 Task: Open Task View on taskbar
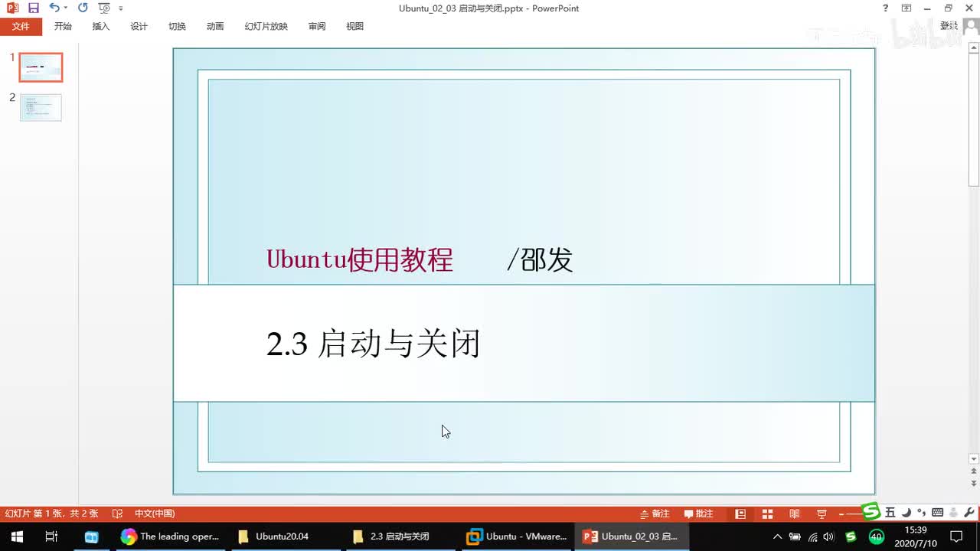51,536
